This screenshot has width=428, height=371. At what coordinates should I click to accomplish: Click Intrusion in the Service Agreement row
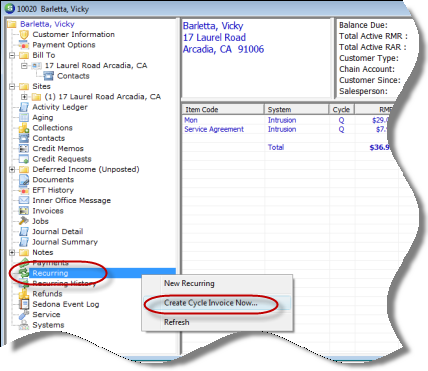[282, 129]
